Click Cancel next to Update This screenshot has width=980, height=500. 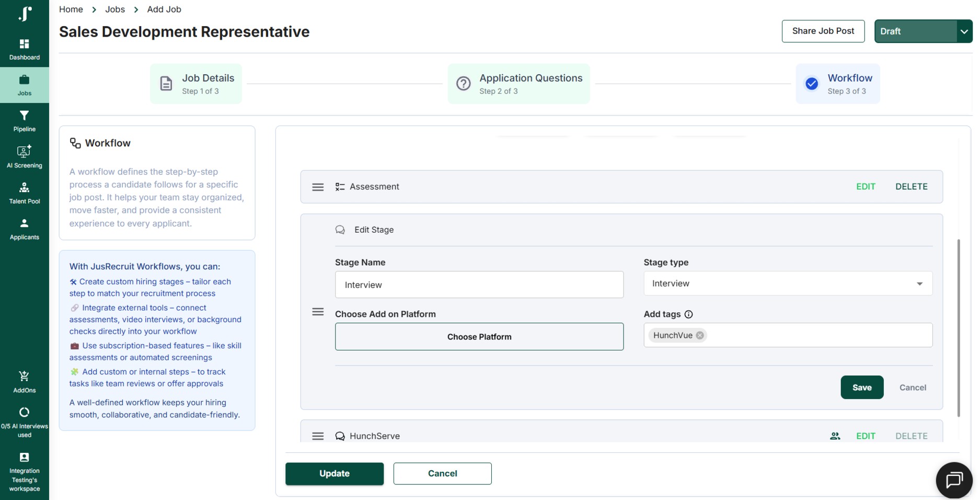point(443,473)
